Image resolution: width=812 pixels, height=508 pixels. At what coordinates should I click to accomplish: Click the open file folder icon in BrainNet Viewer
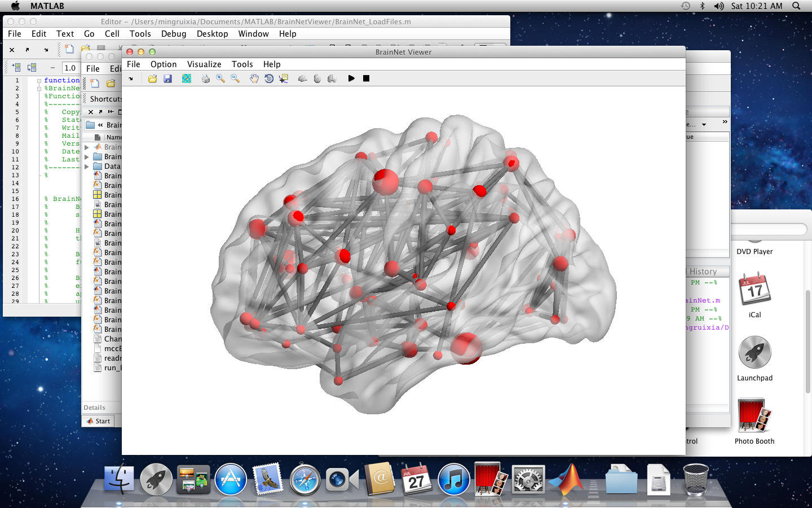point(152,78)
